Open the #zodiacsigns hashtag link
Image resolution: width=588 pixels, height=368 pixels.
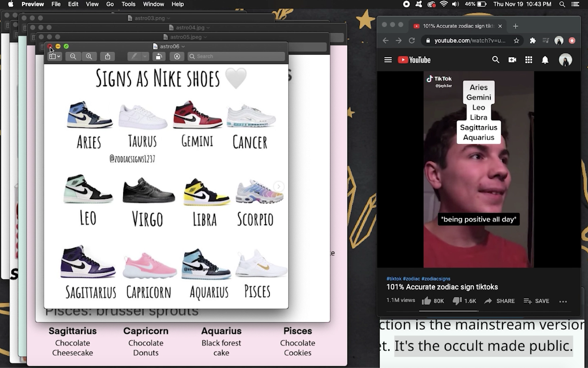click(436, 279)
